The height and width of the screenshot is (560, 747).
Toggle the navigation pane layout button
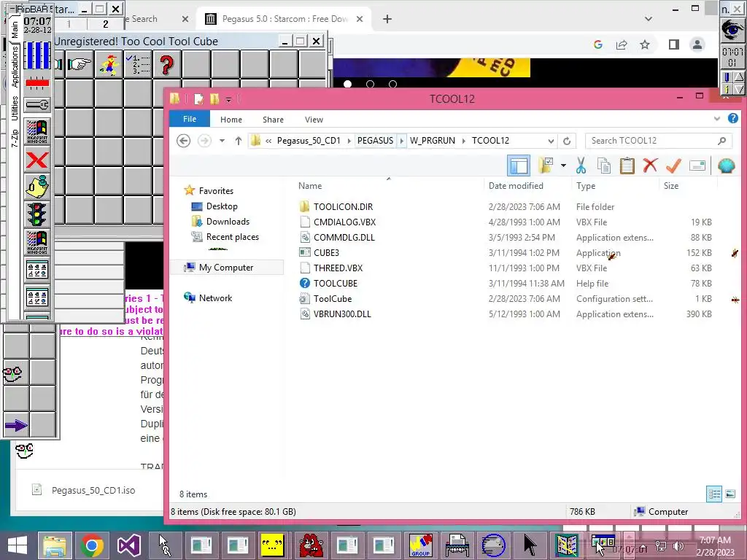point(519,166)
